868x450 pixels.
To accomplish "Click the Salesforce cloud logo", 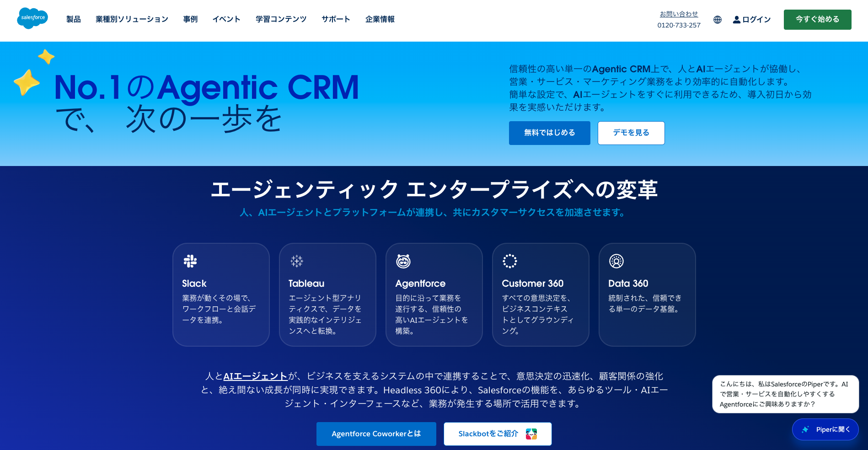I will 32,18.
